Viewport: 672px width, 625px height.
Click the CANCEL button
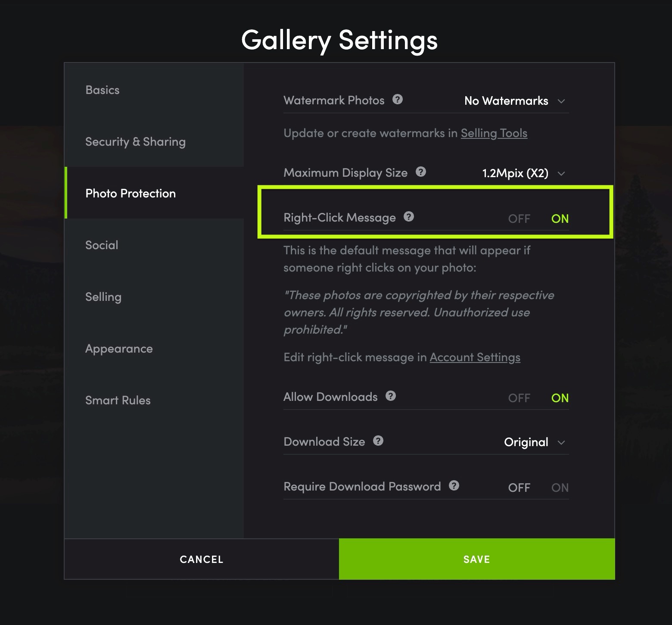202,559
